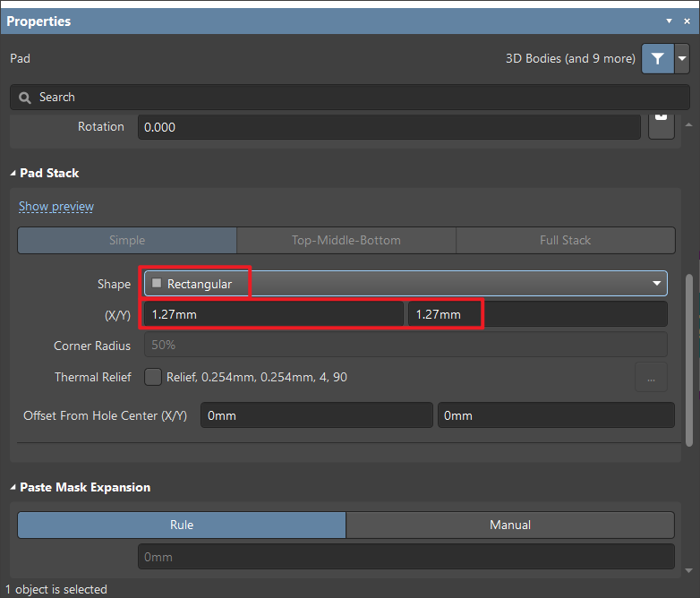Click the 'Relief, 0.254mm, 0.254mm, 4, 90' text
Viewport: 700px width, 598px height.
tap(257, 378)
